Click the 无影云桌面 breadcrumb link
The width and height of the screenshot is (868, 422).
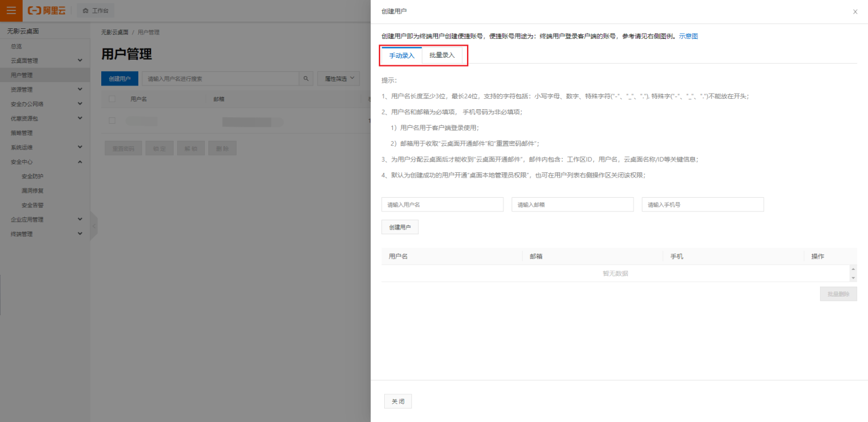click(x=115, y=32)
